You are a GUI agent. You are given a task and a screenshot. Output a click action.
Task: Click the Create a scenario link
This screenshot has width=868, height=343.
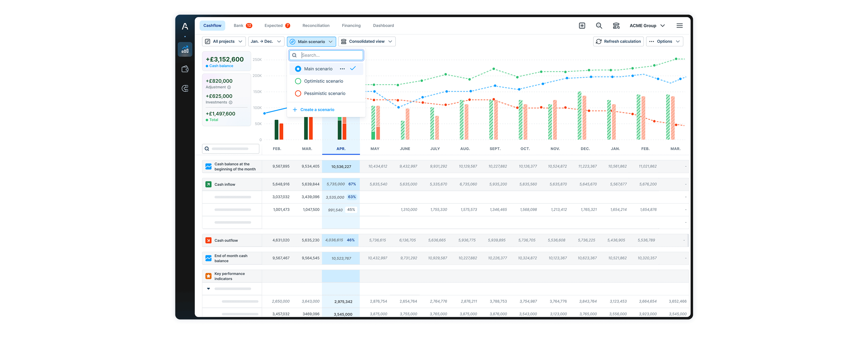point(317,110)
